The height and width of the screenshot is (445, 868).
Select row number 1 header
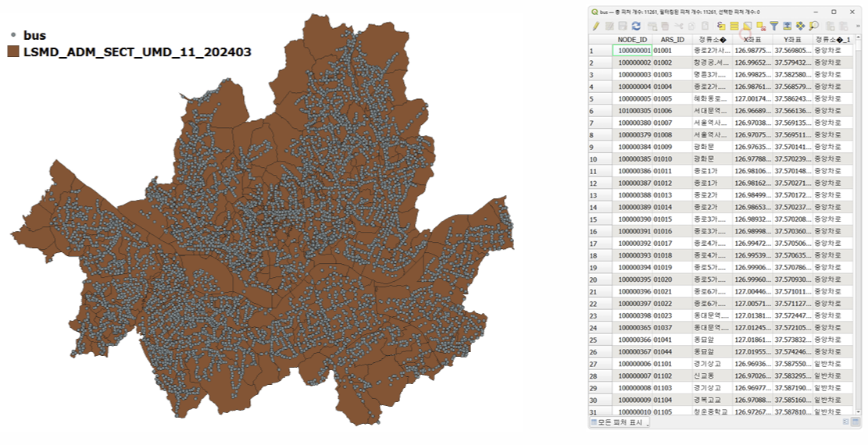[601, 51]
